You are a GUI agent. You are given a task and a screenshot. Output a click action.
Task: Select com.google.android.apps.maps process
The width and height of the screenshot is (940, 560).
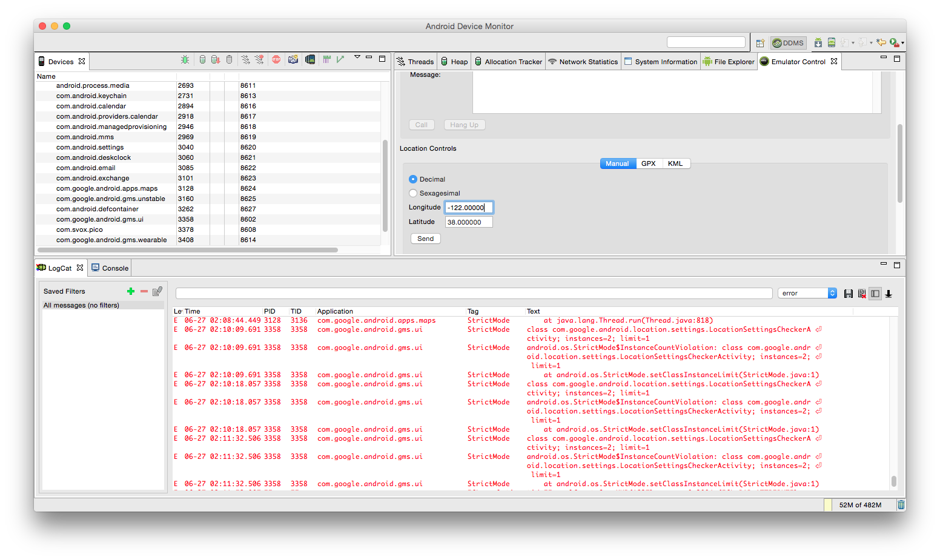pos(208,188)
